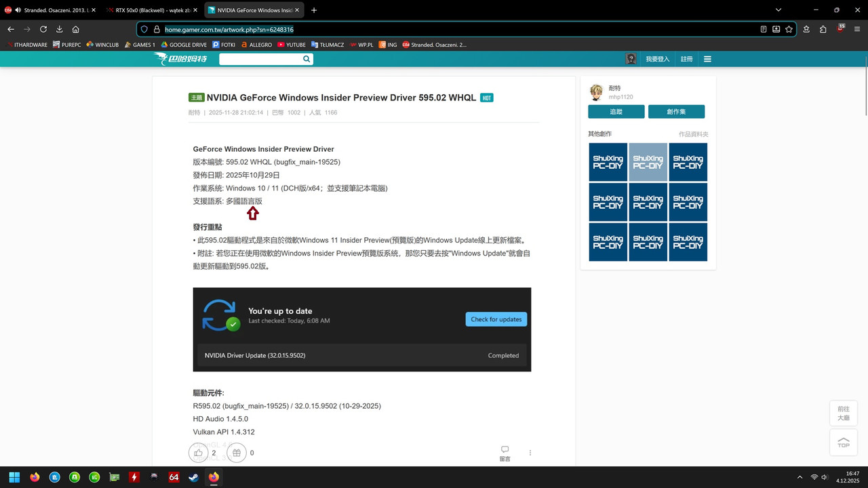Open Firefox home page icon

click(x=76, y=29)
